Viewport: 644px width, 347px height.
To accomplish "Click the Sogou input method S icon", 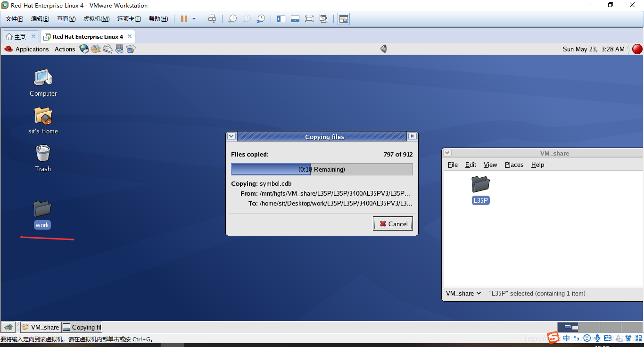I will click(x=553, y=338).
